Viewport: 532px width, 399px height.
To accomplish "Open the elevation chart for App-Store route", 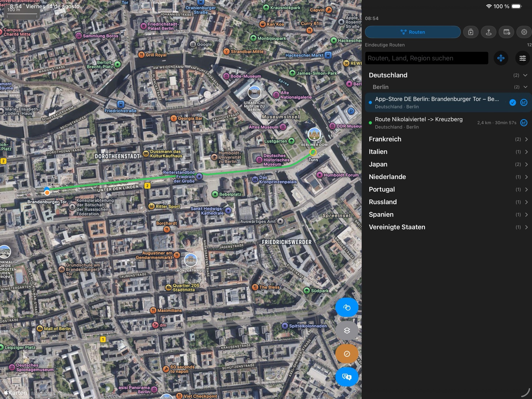I will [x=524, y=102].
